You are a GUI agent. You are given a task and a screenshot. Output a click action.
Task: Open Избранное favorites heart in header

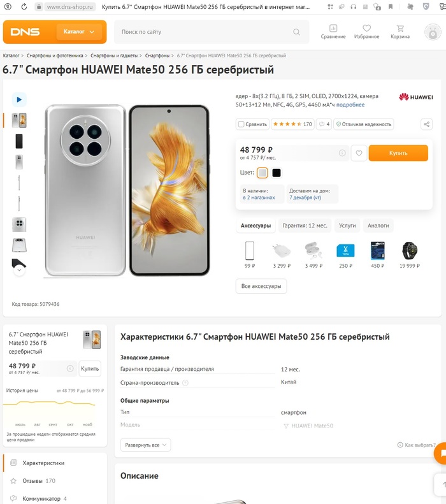click(366, 32)
